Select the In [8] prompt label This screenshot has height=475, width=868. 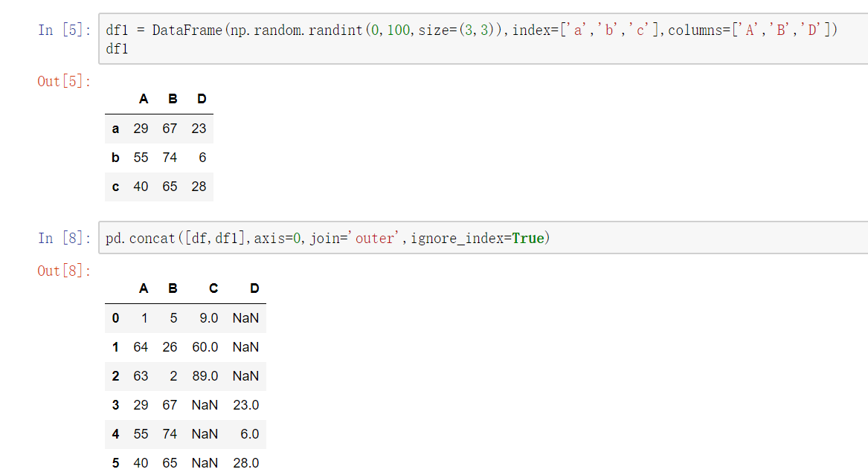pos(64,239)
